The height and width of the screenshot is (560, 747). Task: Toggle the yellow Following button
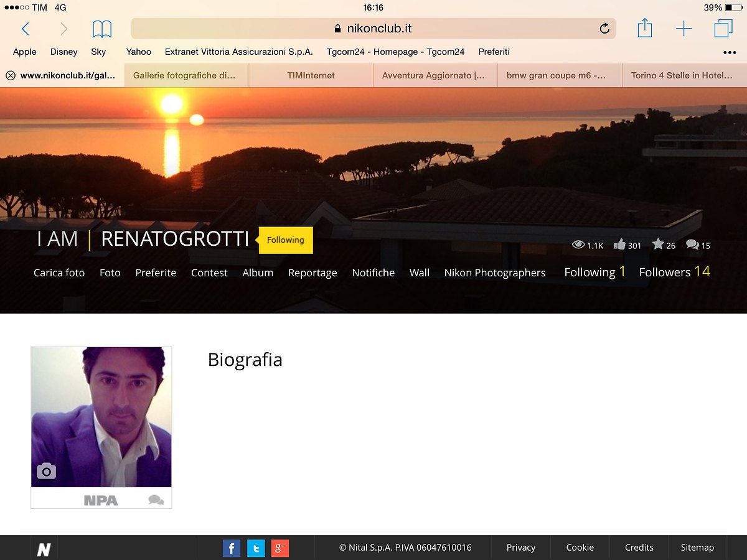coord(286,240)
